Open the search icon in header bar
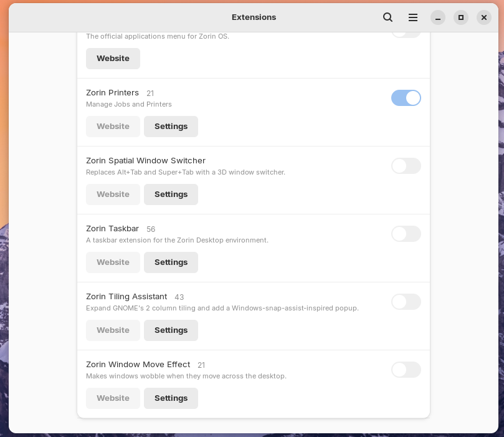 pyautogui.click(x=388, y=17)
